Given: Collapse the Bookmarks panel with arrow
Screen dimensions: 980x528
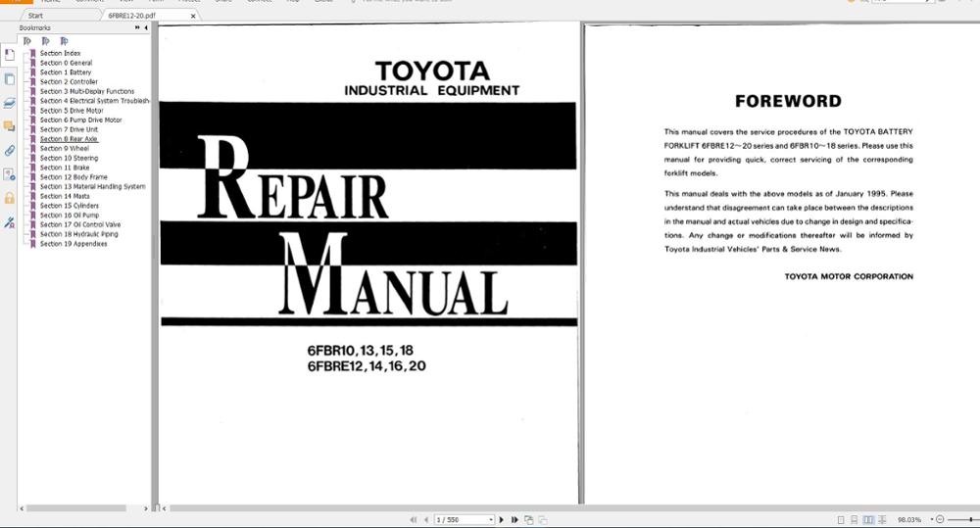Looking at the screenshot, I should [146, 27].
